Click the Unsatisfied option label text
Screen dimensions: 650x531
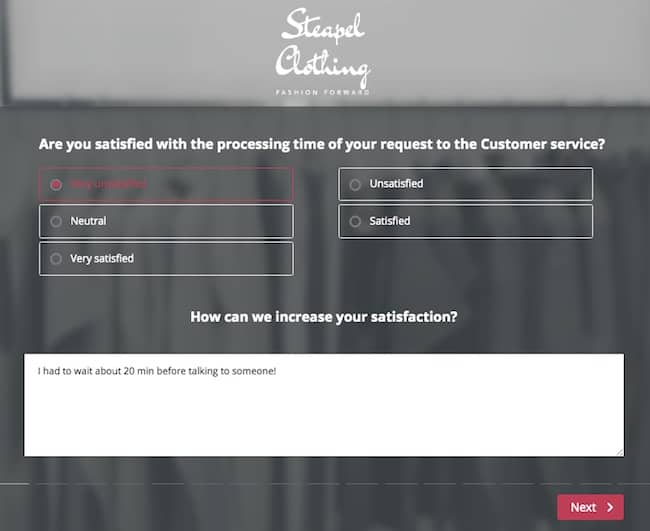pos(396,184)
